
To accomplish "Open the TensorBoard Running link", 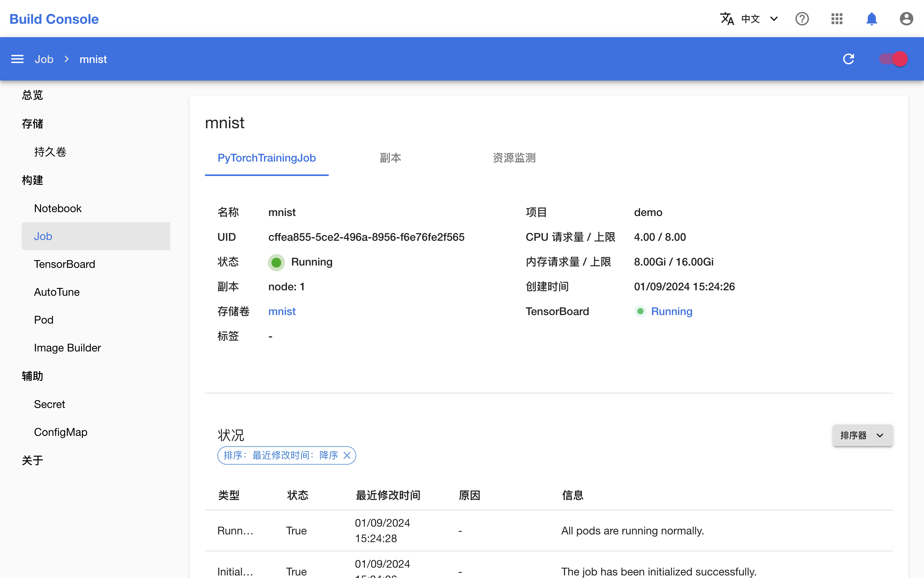I will 672,311.
